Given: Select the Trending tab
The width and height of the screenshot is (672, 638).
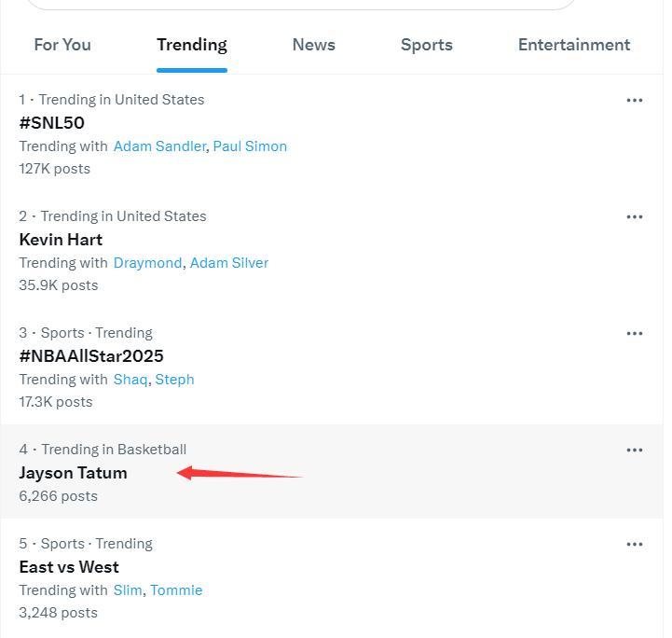Looking at the screenshot, I should coord(192,45).
